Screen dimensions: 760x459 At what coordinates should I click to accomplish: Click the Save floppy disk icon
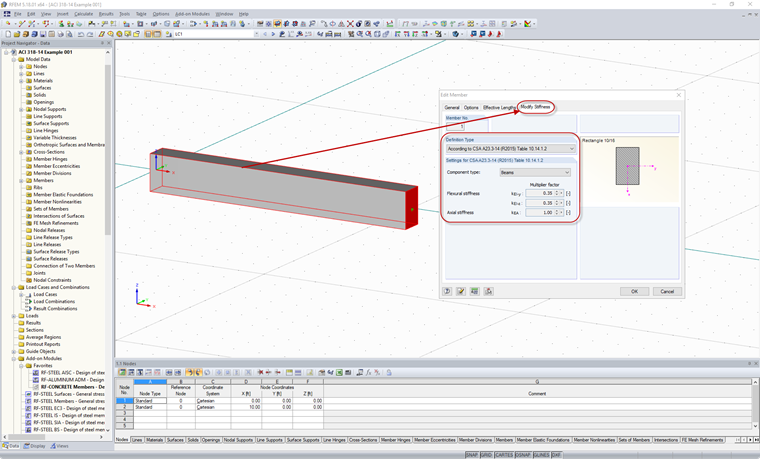43,34
